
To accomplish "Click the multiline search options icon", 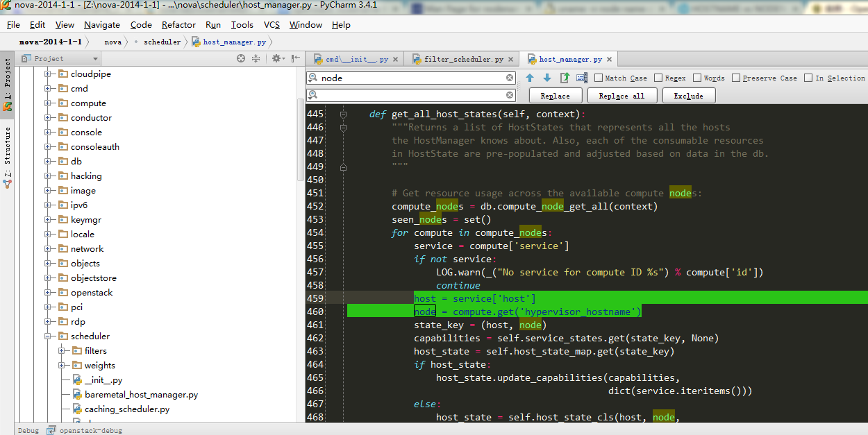I will coord(582,78).
